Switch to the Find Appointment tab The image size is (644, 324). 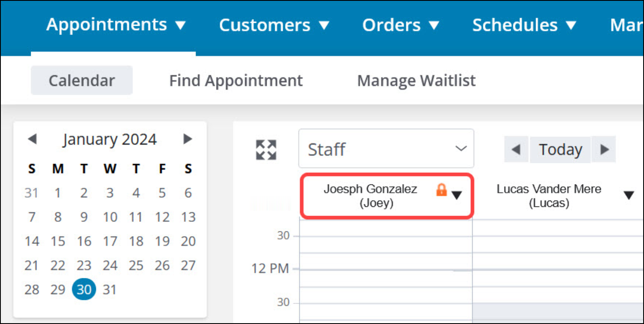(236, 80)
